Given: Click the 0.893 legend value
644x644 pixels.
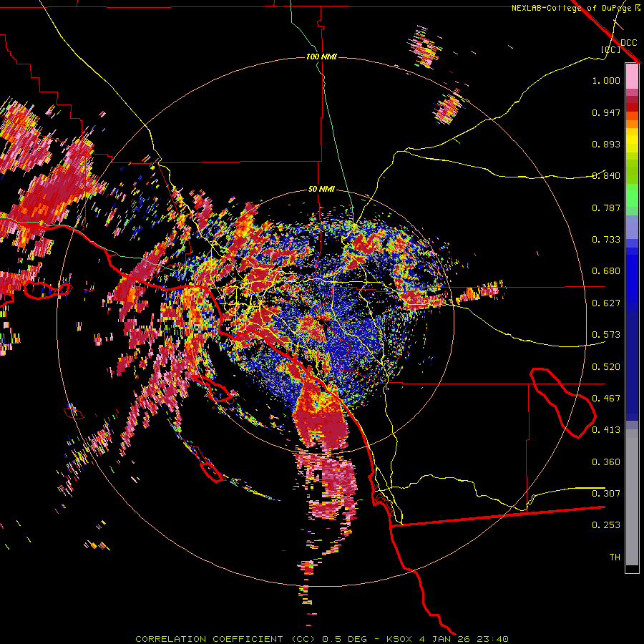Looking at the screenshot, I should tap(606, 144).
